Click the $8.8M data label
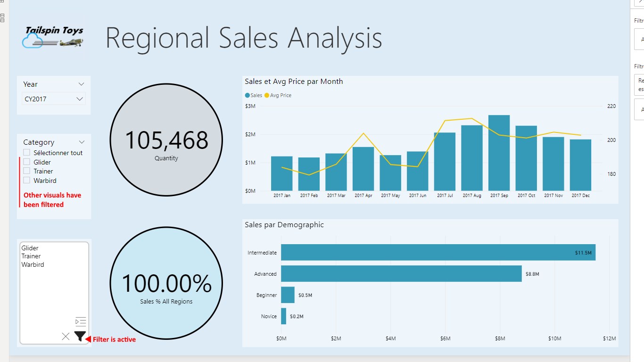644x362 pixels. (532, 274)
